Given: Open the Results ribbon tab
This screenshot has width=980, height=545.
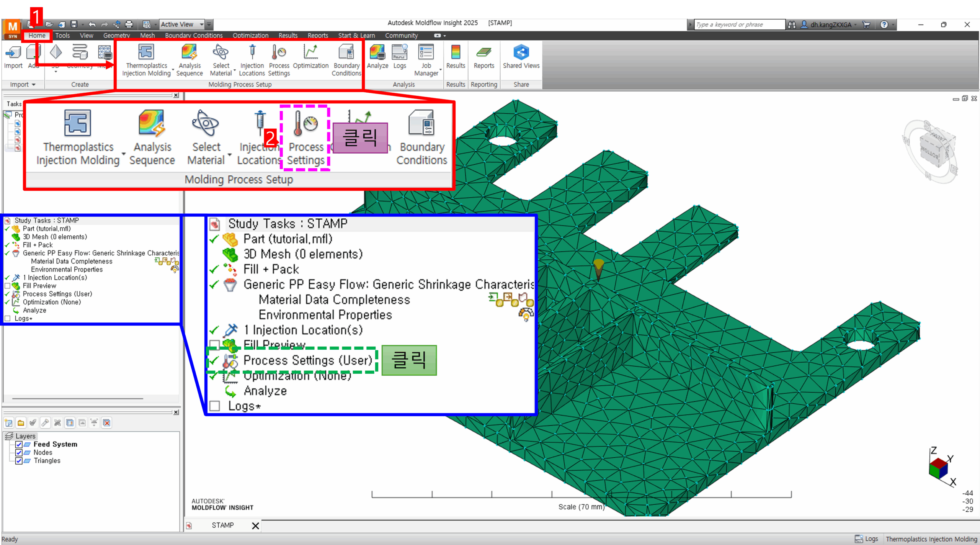Looking at the screenshot, I should click(x=288, y=35).
